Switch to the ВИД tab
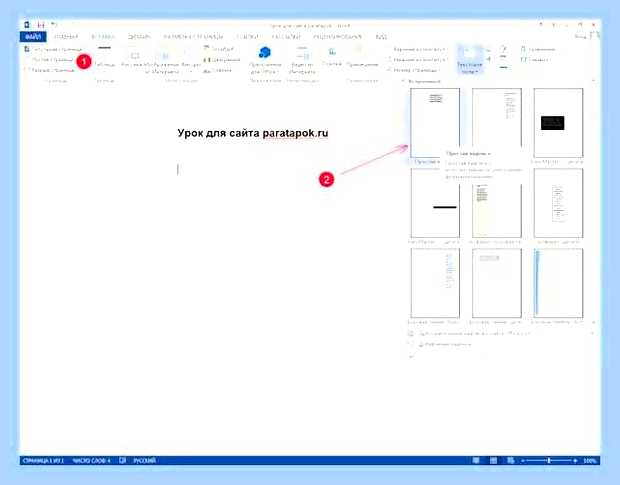The image size is (620, 485). pyautogui.click(x=381, y=37)
